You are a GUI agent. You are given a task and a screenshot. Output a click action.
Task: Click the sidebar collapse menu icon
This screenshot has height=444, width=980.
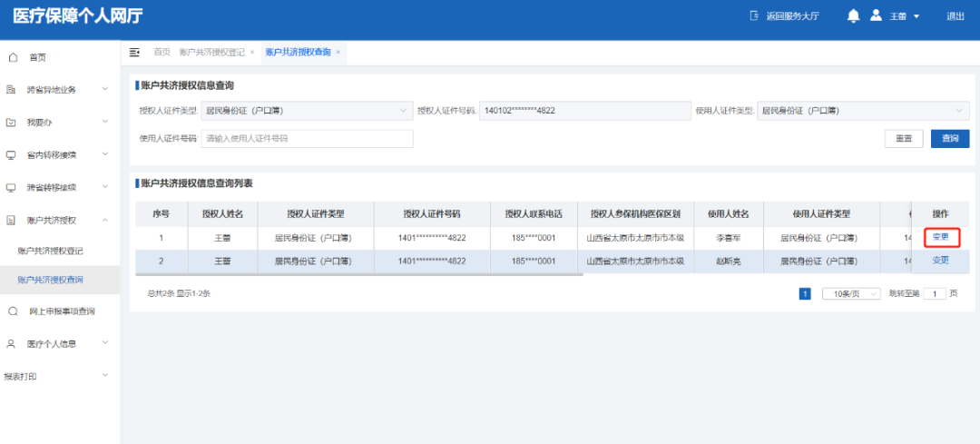(x=135, y=53)
